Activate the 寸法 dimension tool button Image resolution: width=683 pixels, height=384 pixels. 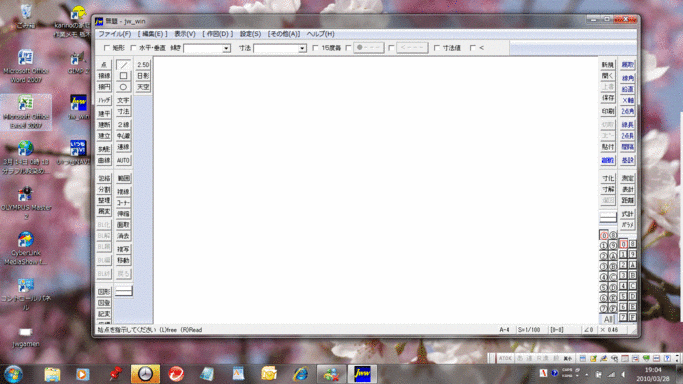coord(123,112)
